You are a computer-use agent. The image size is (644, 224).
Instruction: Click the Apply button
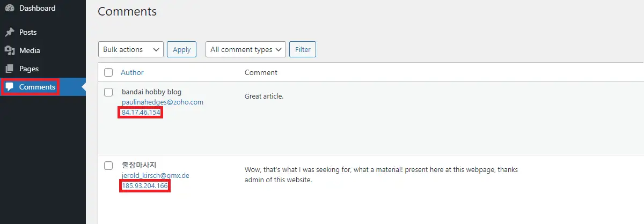pyautogui.click(x=181, y=49)
